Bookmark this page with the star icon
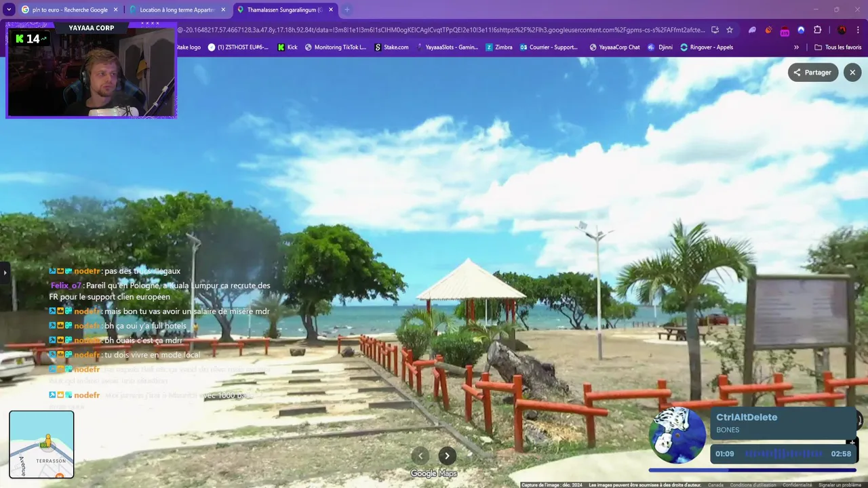 730,30
